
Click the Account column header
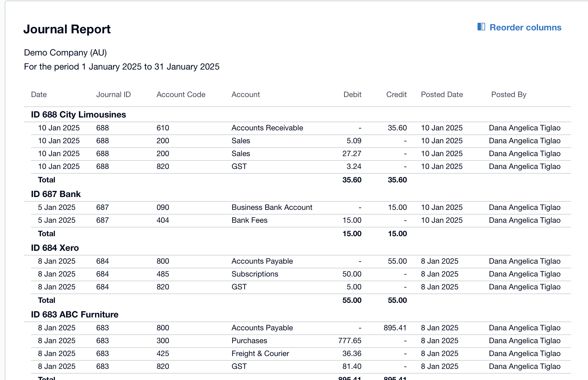click(245, 94)
